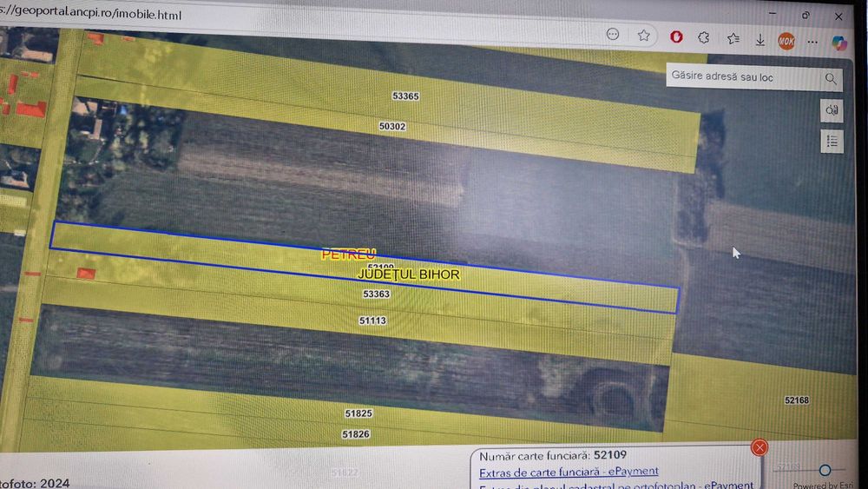Open the red ad blocker extension
The width and height of the screenshot is (868, 489).
click(676, 36)
